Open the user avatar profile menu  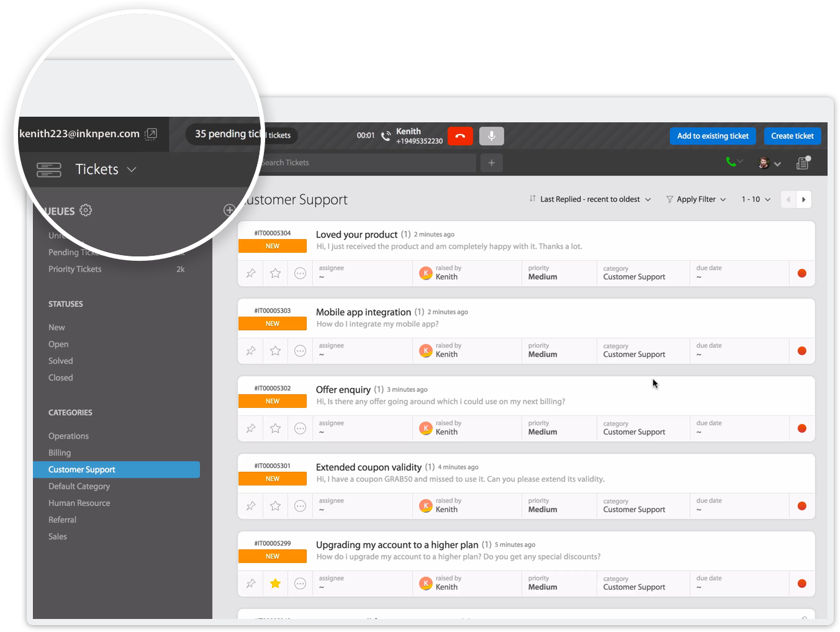[769, 163]
